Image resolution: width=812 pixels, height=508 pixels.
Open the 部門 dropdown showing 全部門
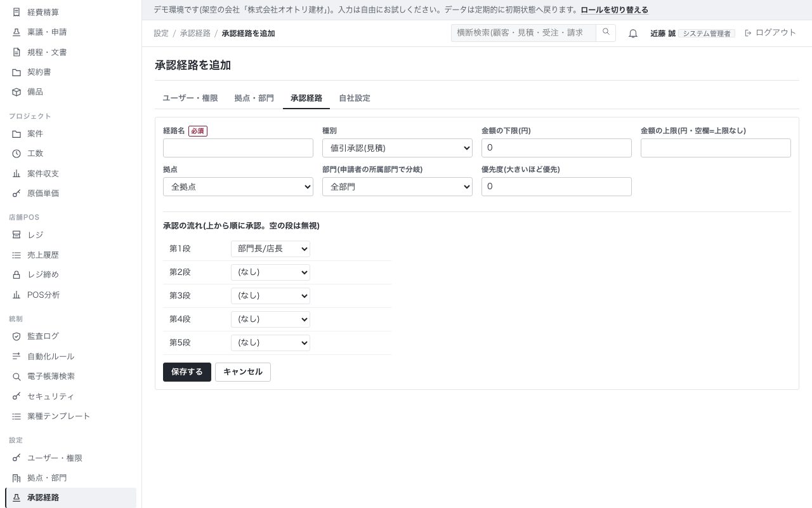click(397, 187)
